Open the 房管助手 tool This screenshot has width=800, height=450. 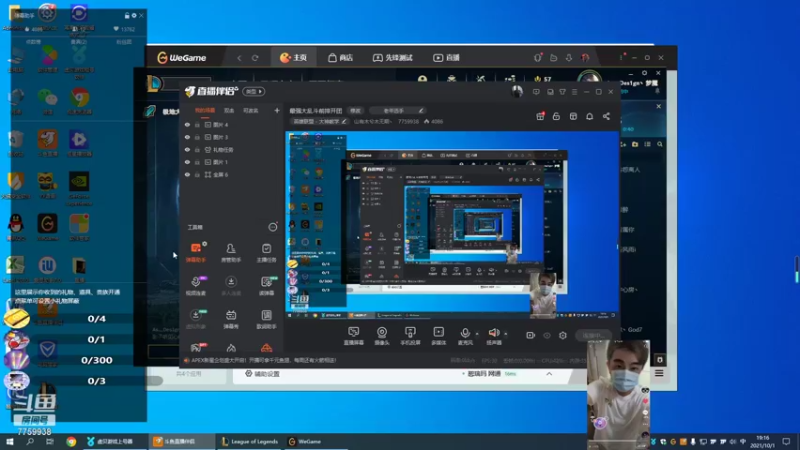coord(231,253)
